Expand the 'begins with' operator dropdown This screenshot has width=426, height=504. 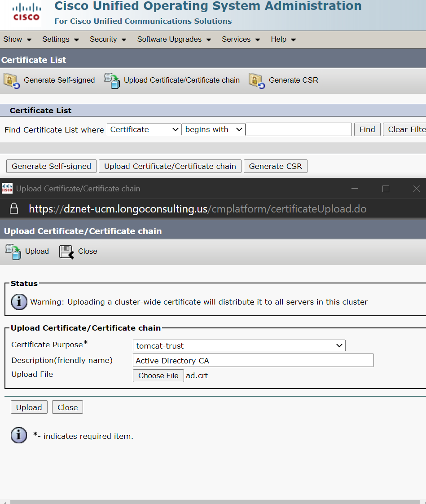coord(214,129)
